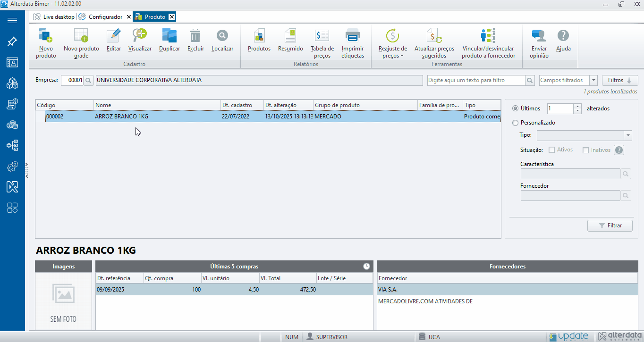Click the Novo produto icon
Image resolution: width=644 pixels, height=342 pixels.
point(46,36)
